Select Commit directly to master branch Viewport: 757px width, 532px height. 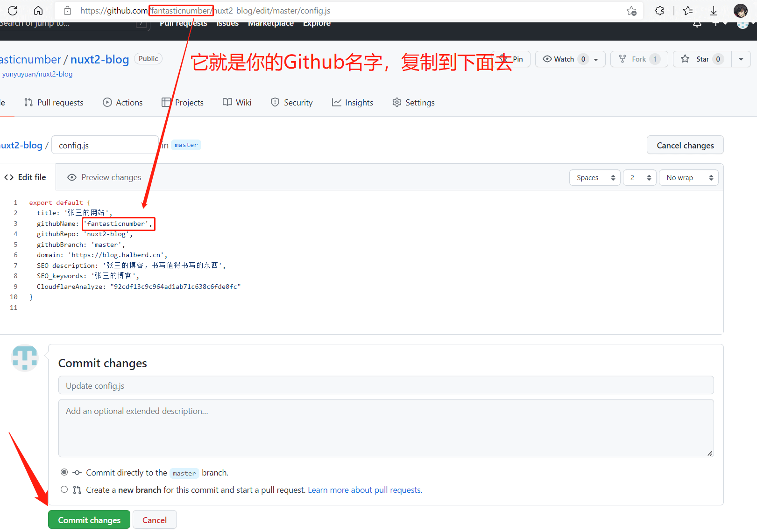64,472
